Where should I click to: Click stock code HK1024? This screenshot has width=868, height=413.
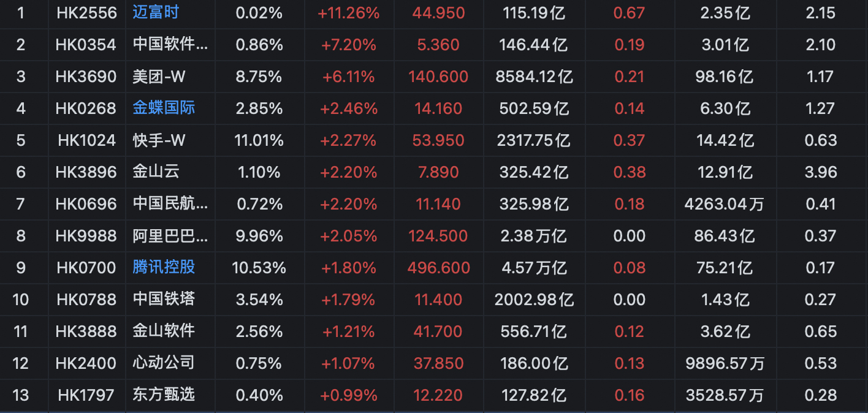[86, 140]
